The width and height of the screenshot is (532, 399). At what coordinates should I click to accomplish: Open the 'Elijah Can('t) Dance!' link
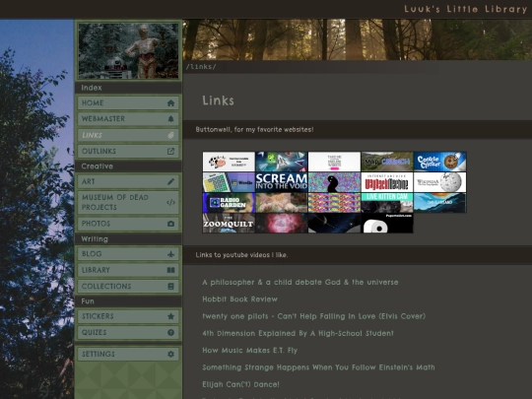click(241, 384)
